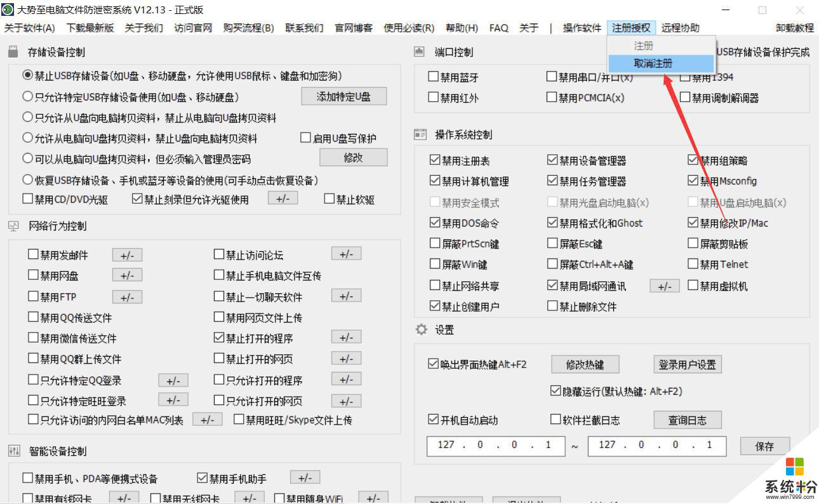The height and width of the screenshot is (504, 819).
Task: Check 禁用虚拟机 checkbox
Action: 693,286
